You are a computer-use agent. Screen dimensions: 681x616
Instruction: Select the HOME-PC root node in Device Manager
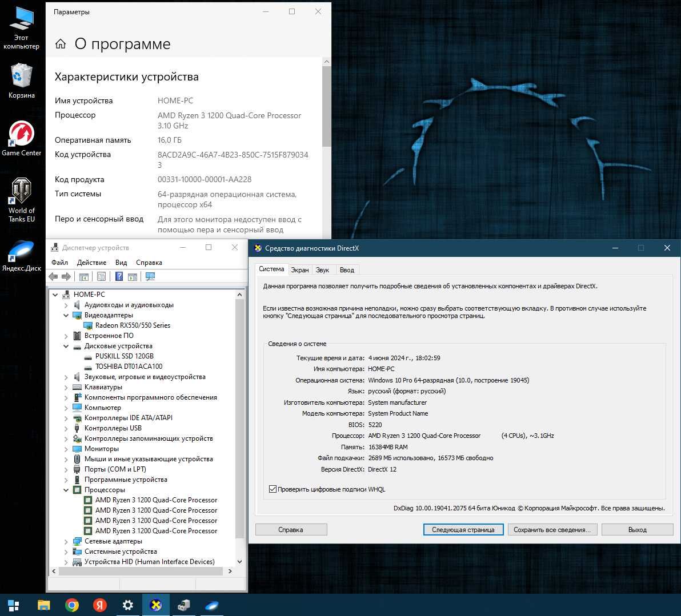coord(89,295)
